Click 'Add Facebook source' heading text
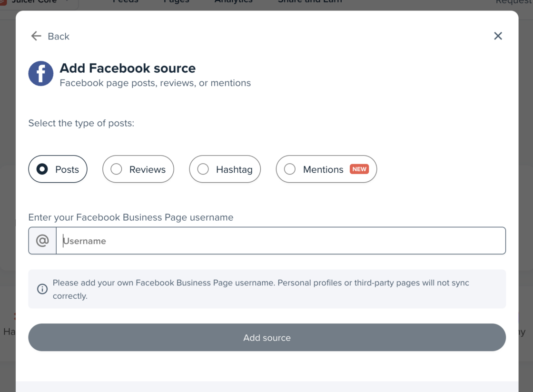Viewport: 533px width, 392px height. [x=128, y=69]
